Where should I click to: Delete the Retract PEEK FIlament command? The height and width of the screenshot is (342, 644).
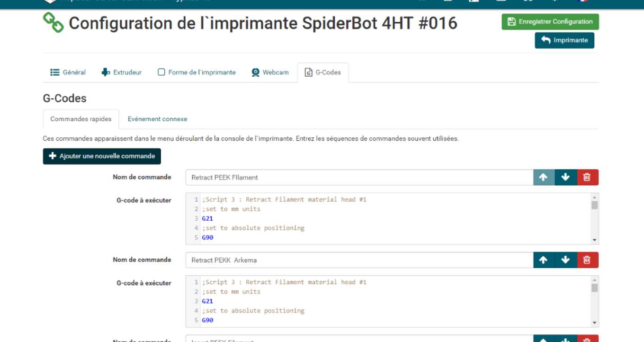pyautogui.click(x=587, y=178)
